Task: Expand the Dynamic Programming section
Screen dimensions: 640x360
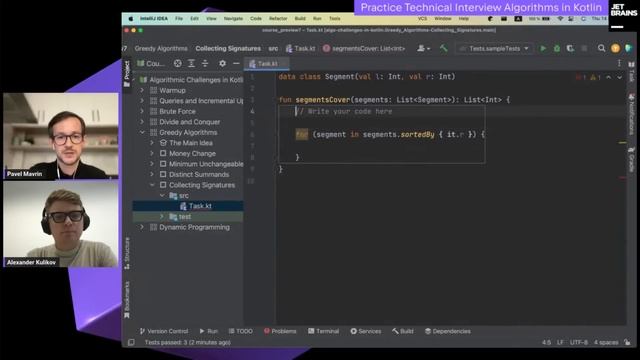Action: point(142,227)
